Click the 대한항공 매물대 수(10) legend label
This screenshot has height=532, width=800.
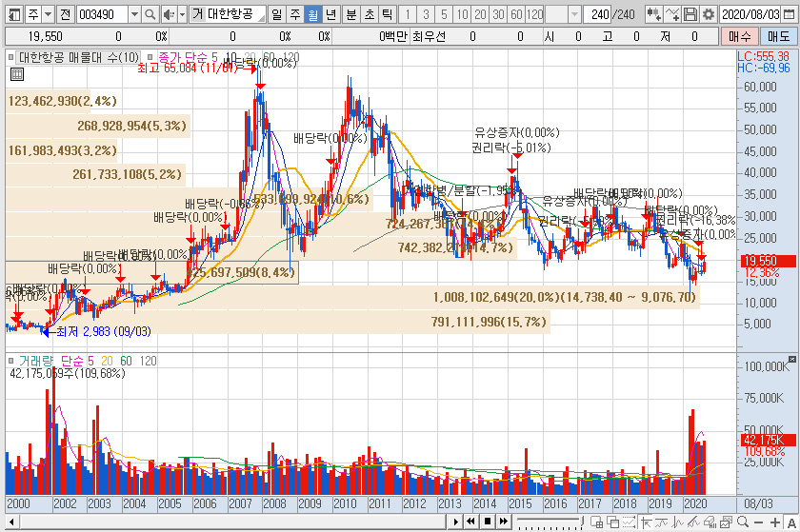[x=79, y=57]
